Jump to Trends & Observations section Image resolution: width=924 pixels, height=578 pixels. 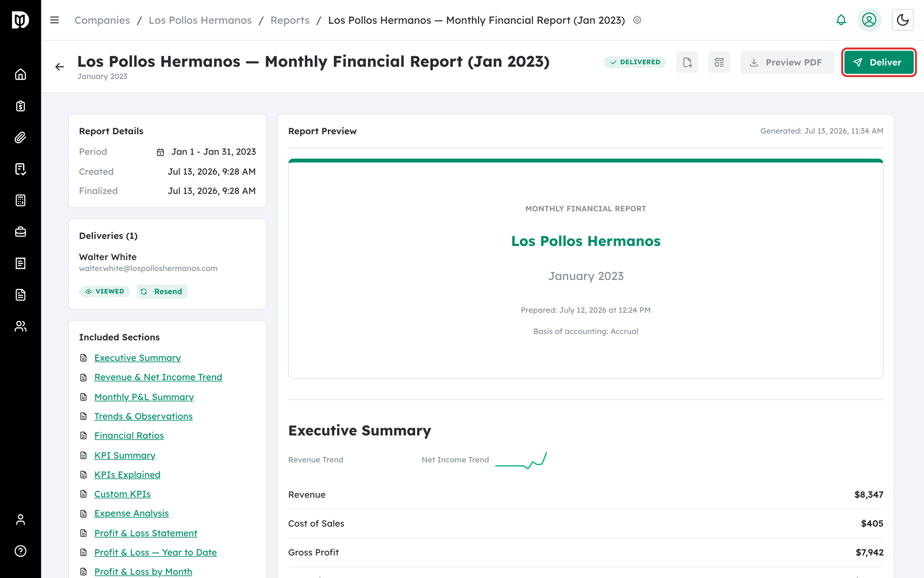(x=143, y=416)
